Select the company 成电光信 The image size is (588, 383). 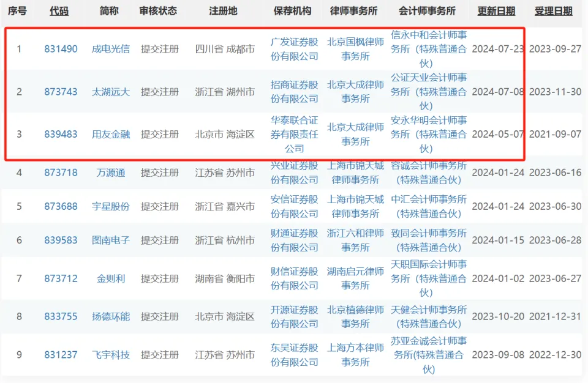coord(110,50)
